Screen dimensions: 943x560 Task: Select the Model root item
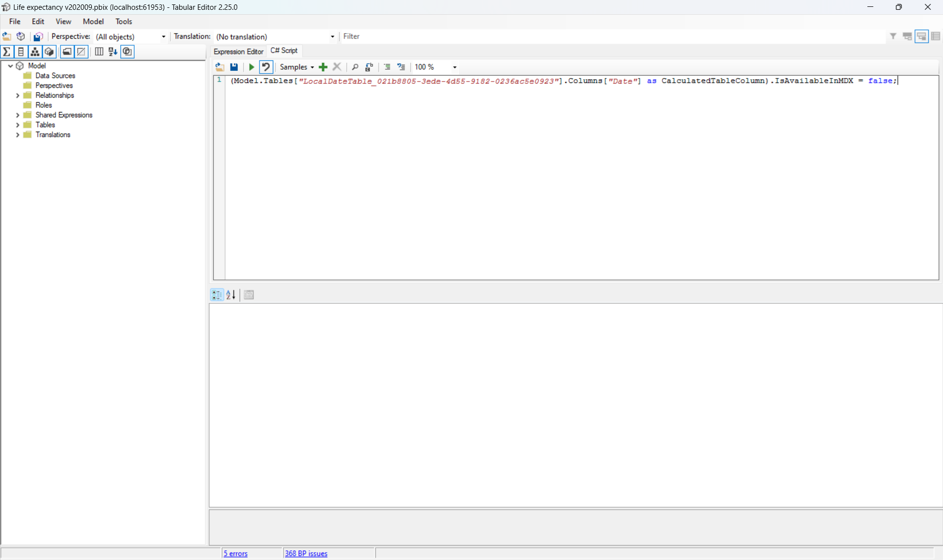click(x=37, y=66)
